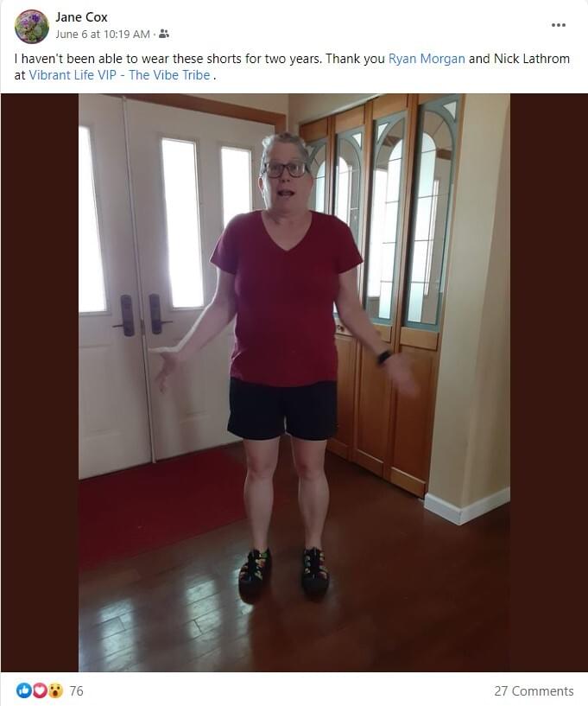Click the blue Like reaction icon
588x706 pixels.
(x=23, y=690)
